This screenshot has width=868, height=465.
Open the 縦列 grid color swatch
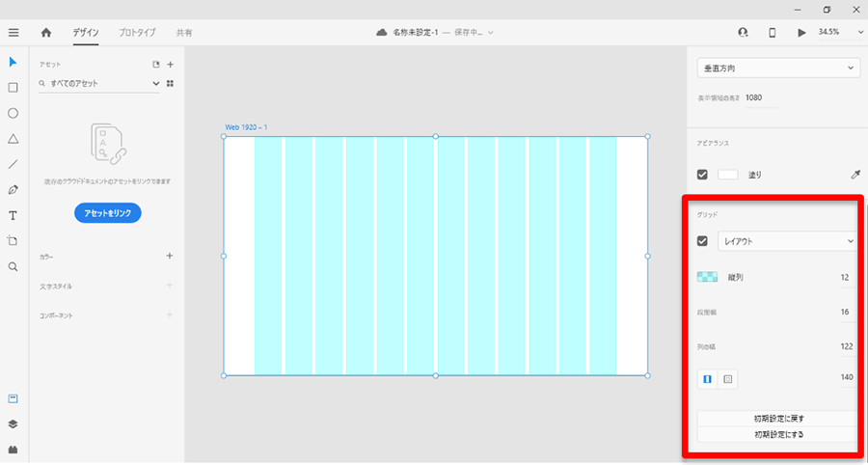point(708,277)
